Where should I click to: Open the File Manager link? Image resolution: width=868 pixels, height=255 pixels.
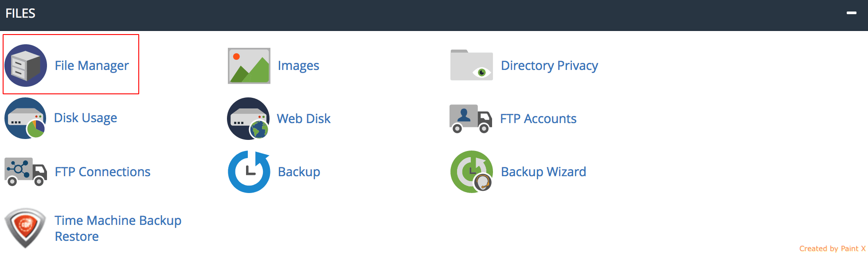pyautogui.click(x=91, y=65)
